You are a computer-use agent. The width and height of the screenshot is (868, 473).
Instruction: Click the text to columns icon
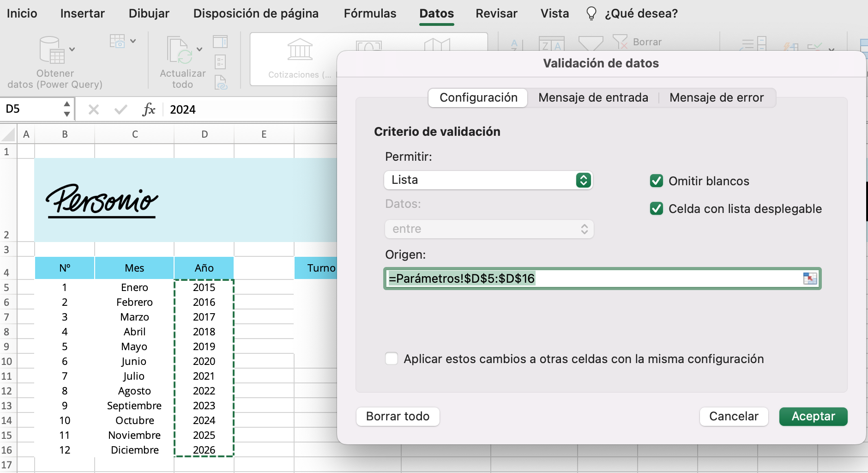[753, 43]
